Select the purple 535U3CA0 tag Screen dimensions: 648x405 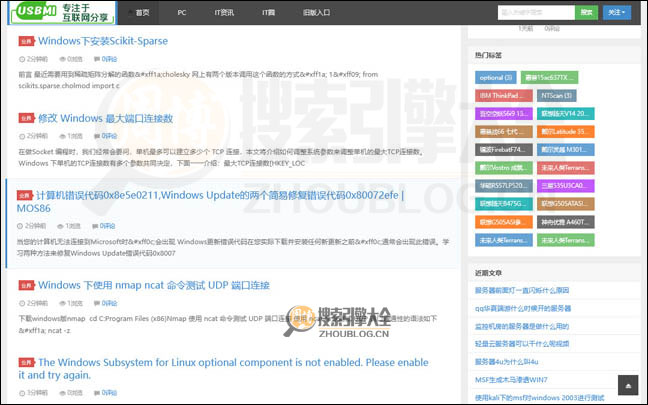point(566,186)
